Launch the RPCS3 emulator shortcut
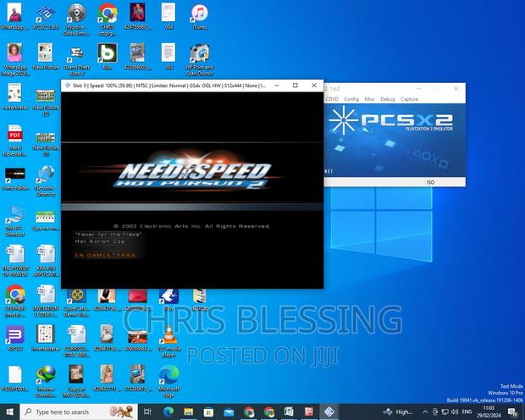 pyautogui.click(x=15, y=338)
